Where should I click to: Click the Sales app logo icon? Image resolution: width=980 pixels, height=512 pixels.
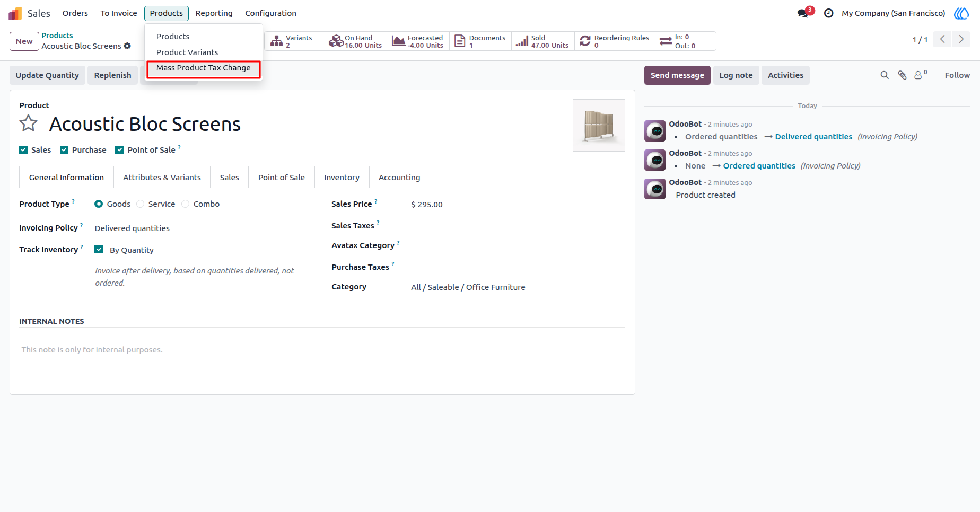point(15,13)
